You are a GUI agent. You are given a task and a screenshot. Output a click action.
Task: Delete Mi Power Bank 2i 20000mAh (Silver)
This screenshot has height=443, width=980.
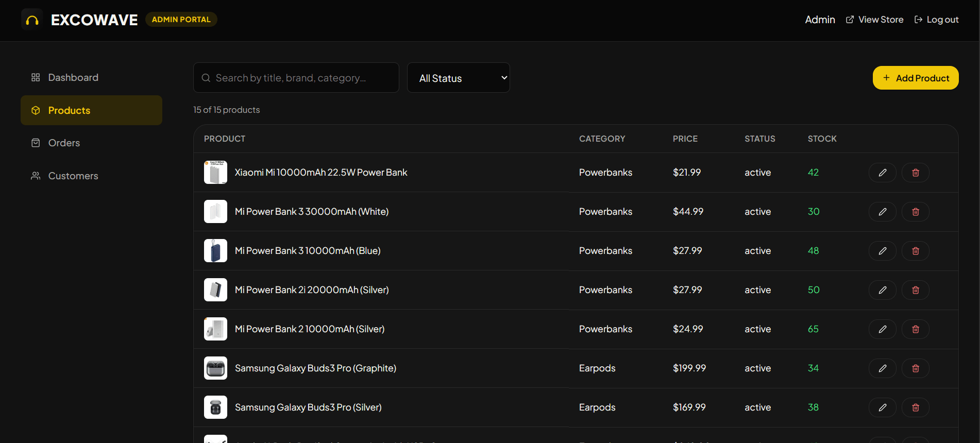pos(915,290)
